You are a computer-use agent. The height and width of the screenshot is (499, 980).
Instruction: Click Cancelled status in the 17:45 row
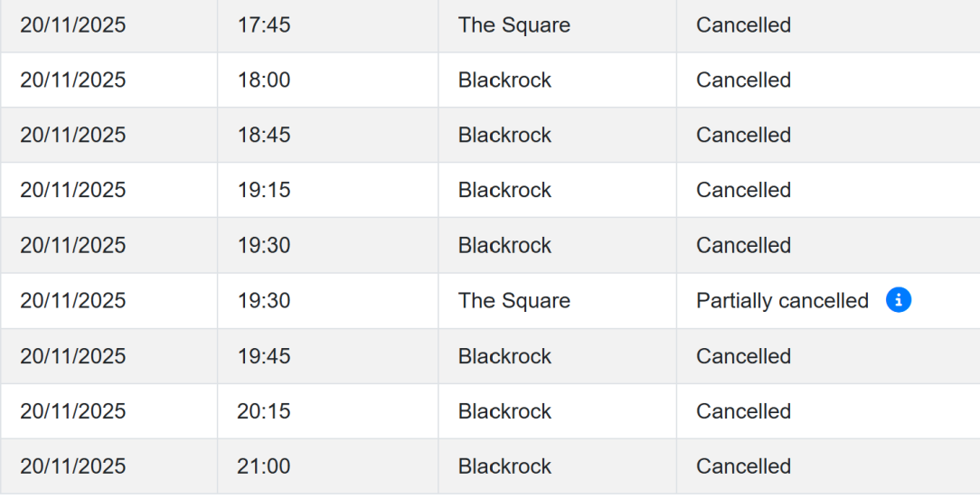pos(744,25)
